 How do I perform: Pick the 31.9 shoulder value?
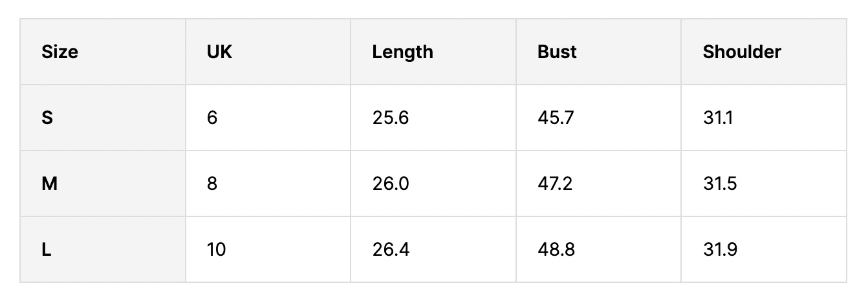pos(720,249)
